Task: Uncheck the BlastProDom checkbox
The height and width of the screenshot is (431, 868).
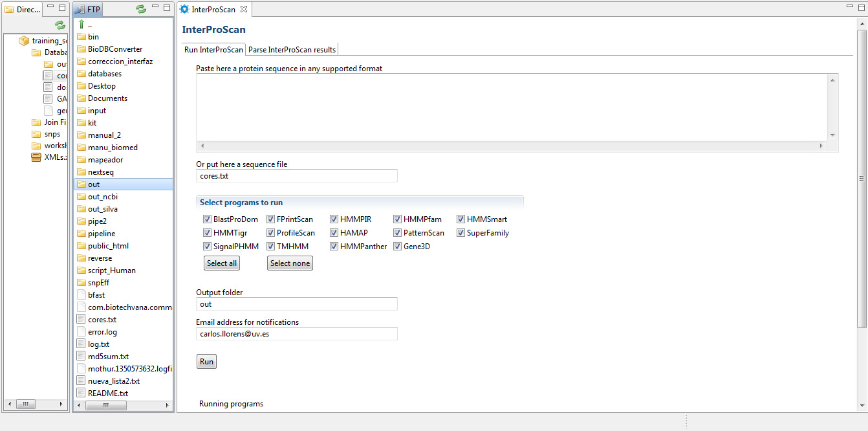Action: click(207, 219)
